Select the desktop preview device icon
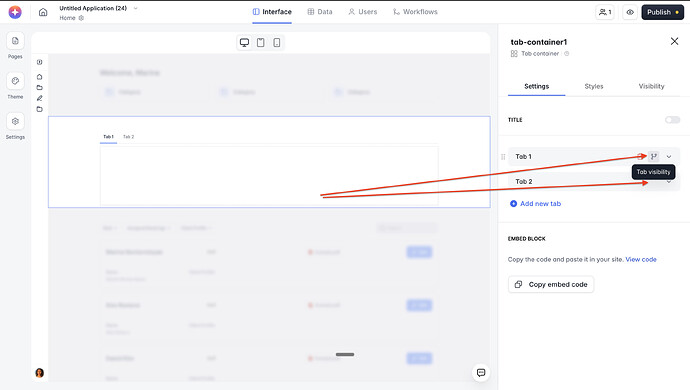 (244, 42)
